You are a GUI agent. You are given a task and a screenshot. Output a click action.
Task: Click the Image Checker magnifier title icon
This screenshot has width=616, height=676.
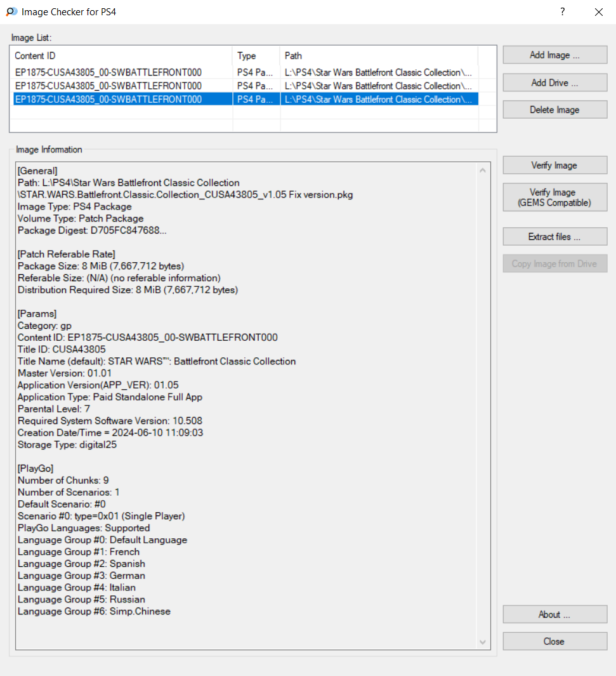[x=11, y=11]
